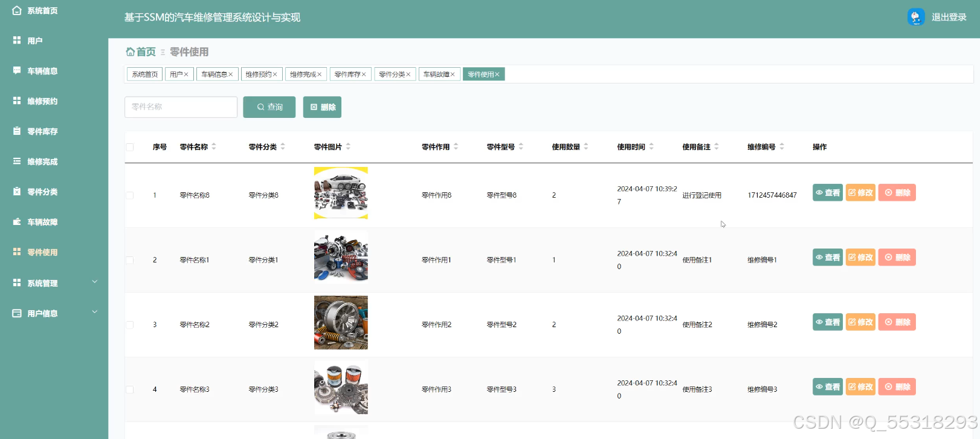Open the part image of 零件名称2
The image size is (980, 439).
(x=341, y=322)
